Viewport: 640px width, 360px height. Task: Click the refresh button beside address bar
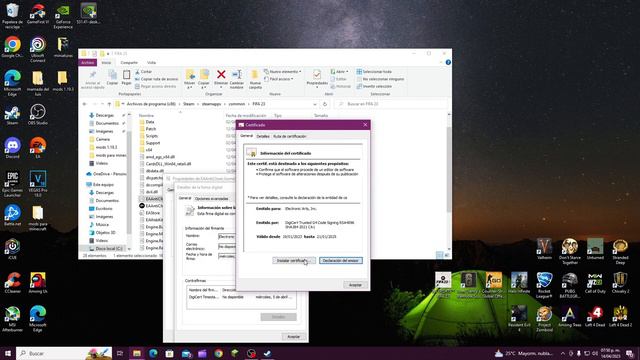pyautogui.click(x=325, y=104)
